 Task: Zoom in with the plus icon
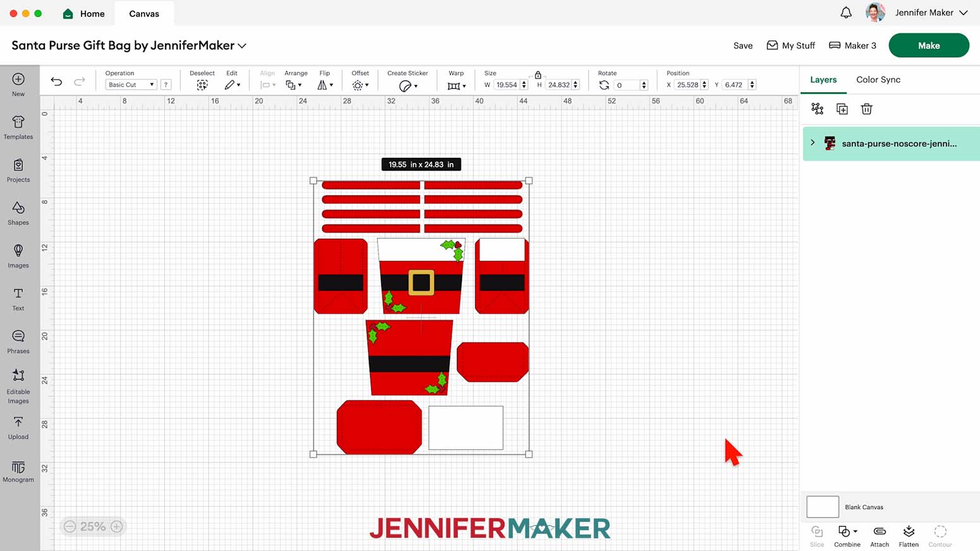(x=117, y=526)
